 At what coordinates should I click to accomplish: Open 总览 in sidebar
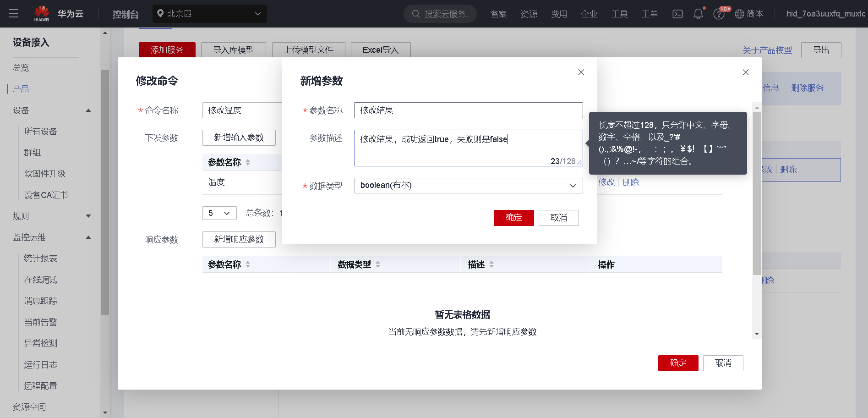point(21,68)
